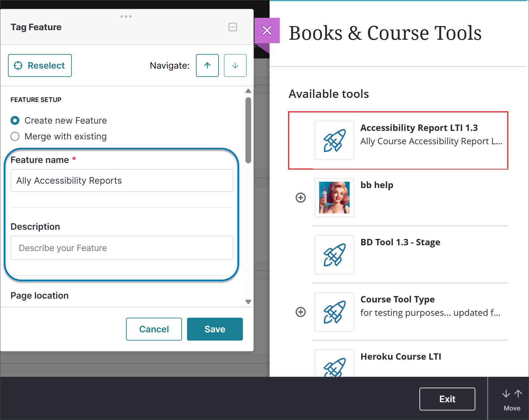
Task: Select the Create new Feature option
Action: point(15,120)
